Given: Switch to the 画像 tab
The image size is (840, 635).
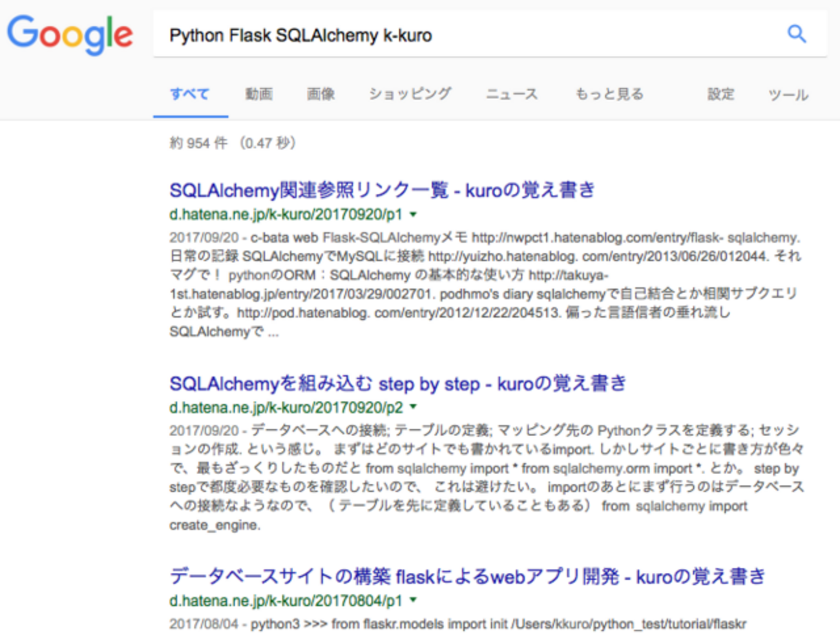Looking at the screenshot, I should coord(320,94).
